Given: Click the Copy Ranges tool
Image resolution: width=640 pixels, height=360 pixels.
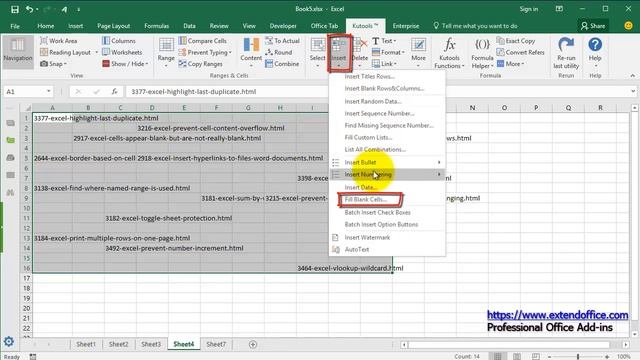Looking at the screenshot, I should click(200, 64).
